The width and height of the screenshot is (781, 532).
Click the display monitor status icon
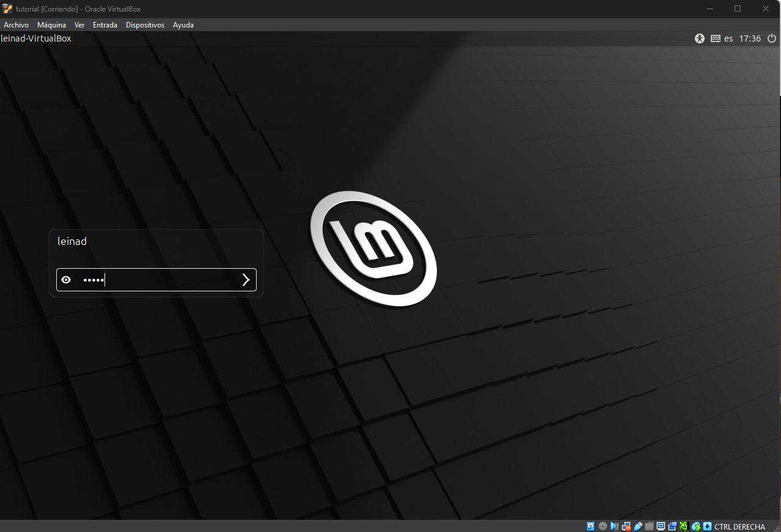(661, 527)
